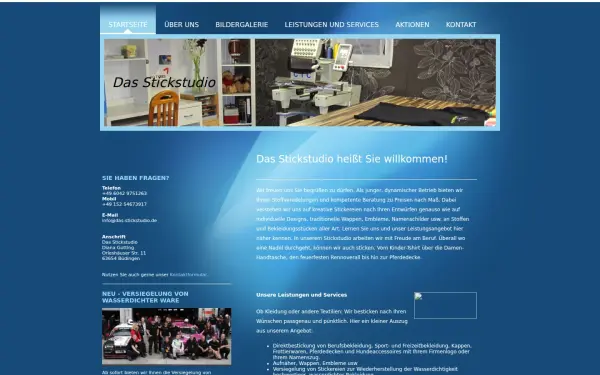Click the address line 63654 Büdingen
The image size is (600, 375).
(x=121, y=258)
